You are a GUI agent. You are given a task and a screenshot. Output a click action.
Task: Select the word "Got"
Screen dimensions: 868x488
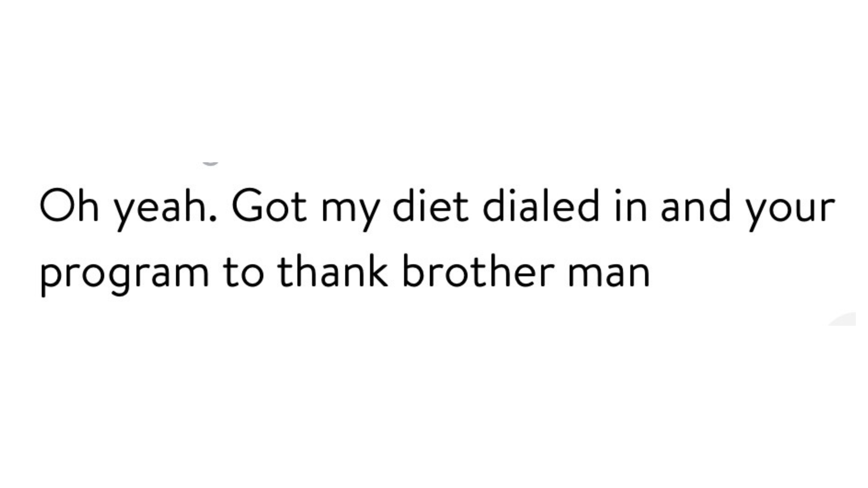[x=269, y=205]
